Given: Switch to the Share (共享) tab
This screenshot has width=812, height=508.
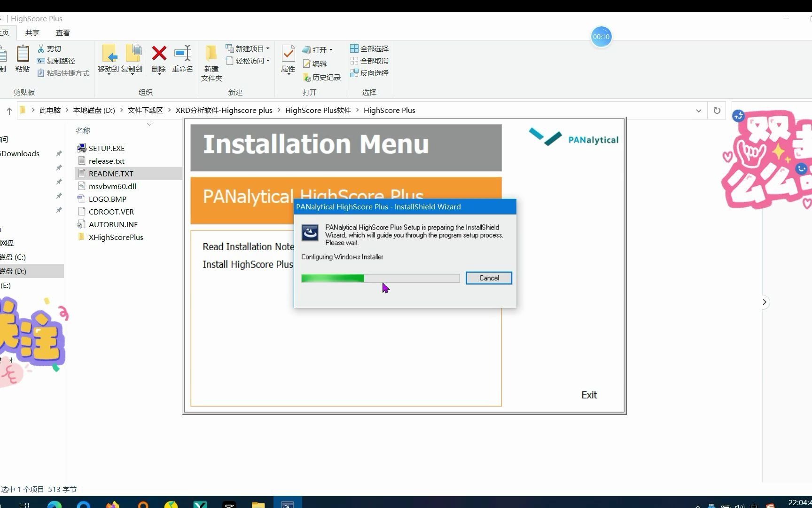Looking at the screenshot, I should click(x=32, y=32).
